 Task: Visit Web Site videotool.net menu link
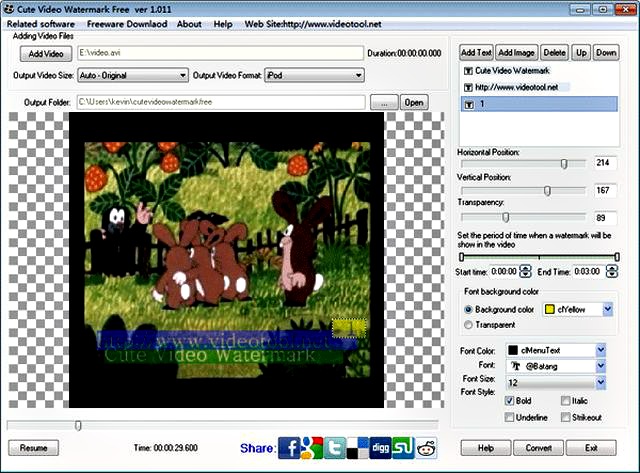[313, 24]
